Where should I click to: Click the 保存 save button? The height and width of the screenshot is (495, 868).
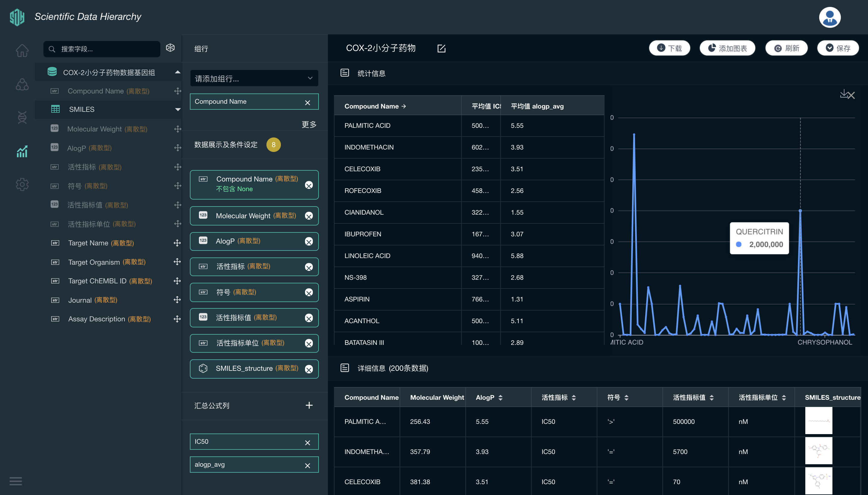[838, 48]
